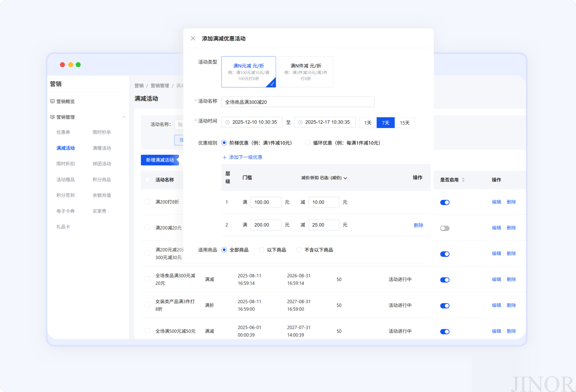Select 全部商品 radio button
The width and height of the screenshot is (576, 392).
(x=224, y=250)
